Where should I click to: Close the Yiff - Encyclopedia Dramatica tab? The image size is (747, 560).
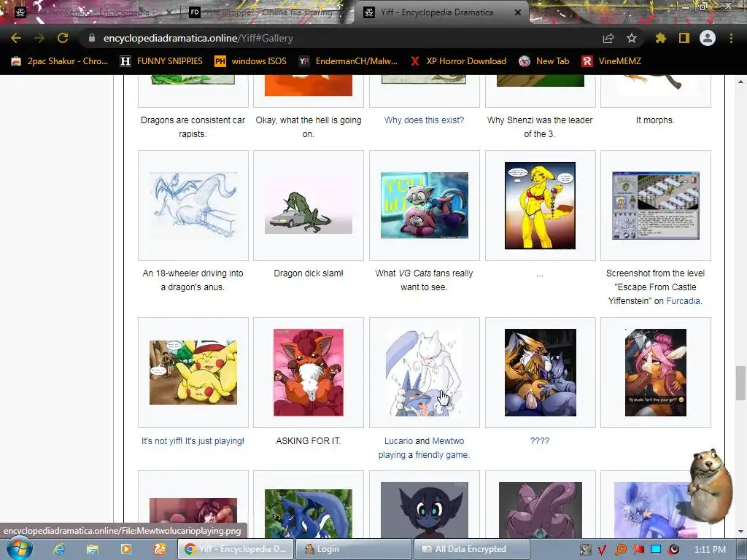(518, 12)
